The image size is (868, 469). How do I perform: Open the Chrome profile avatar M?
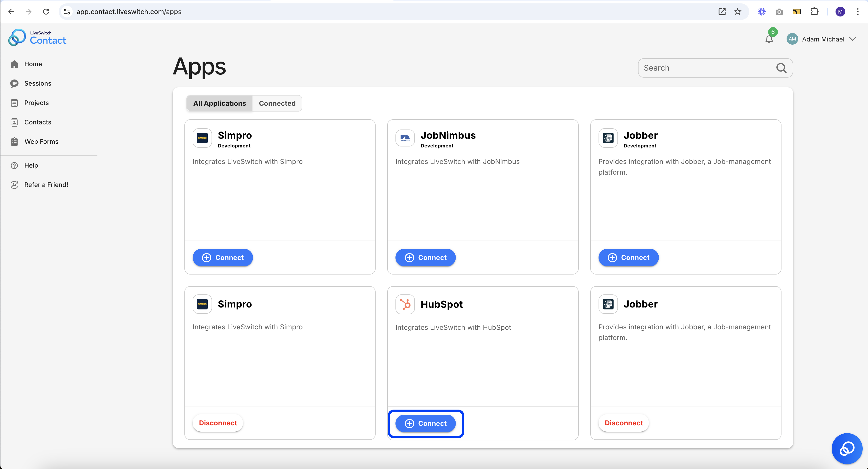click(x=840, y=11)
